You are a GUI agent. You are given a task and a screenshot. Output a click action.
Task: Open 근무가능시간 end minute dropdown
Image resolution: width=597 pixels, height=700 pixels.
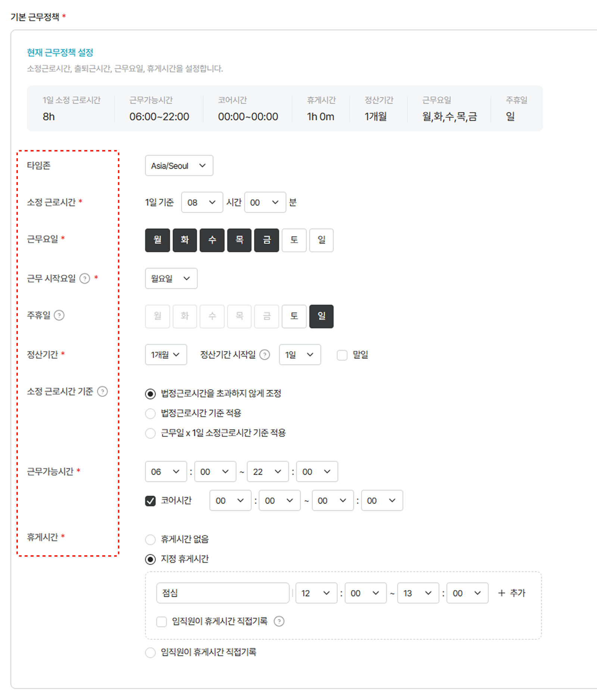[317, 472]
